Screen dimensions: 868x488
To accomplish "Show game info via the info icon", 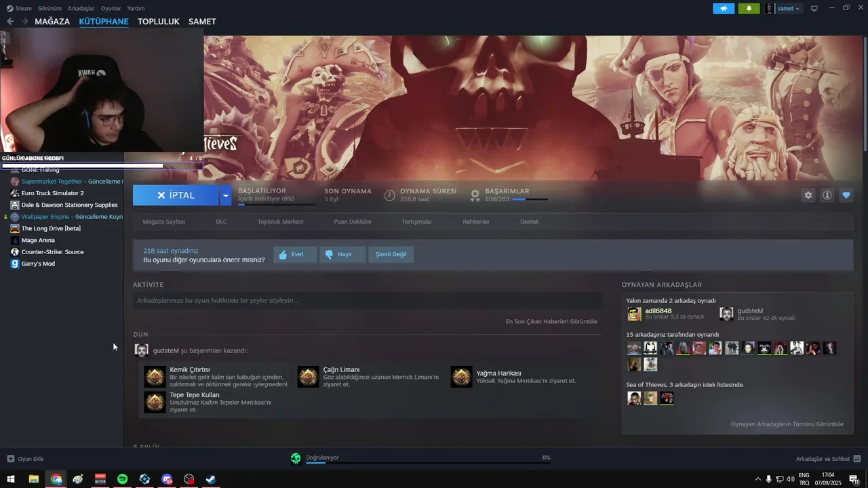I will (x=827, y=195).
